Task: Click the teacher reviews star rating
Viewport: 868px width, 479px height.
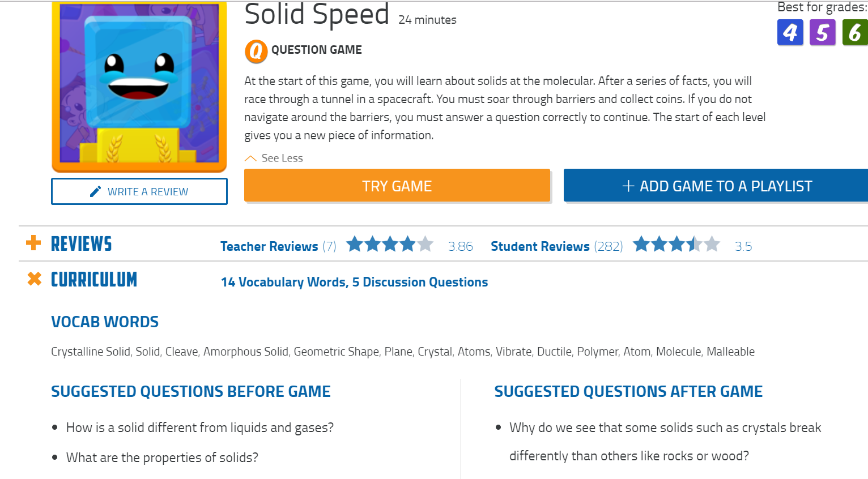Action: [390, 245]
